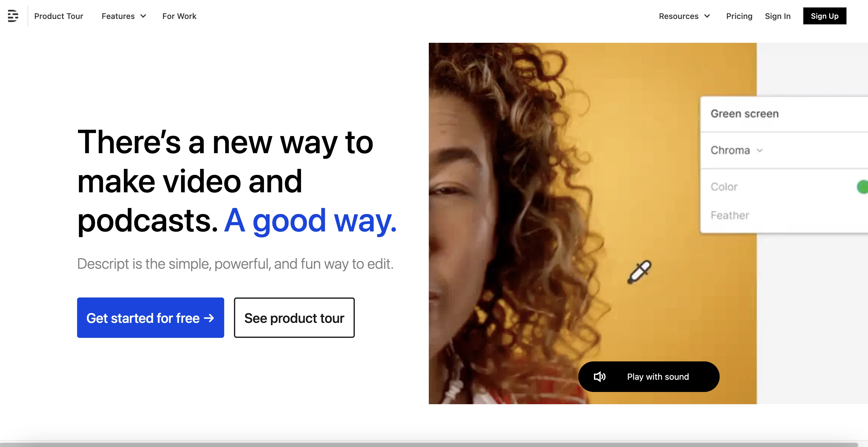This screenshot has width=868, height=447.
Task: Click the black Sign Up button
Action: (824, 16)
